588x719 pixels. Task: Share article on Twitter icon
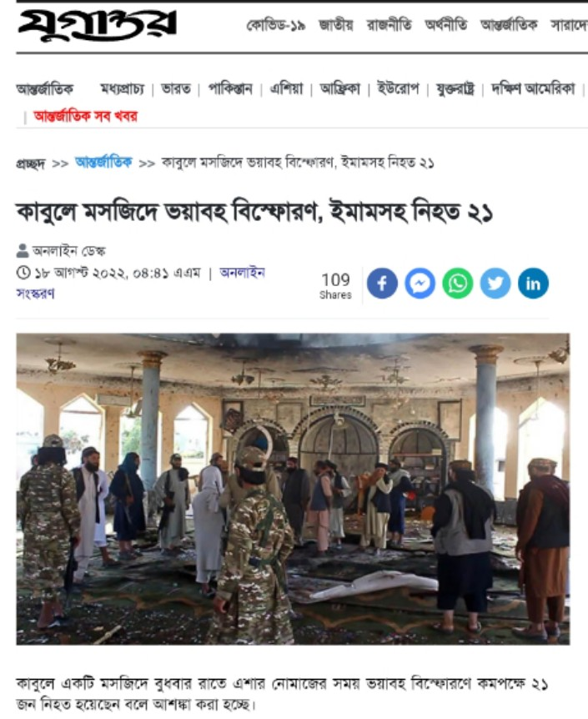coord(495,284)
